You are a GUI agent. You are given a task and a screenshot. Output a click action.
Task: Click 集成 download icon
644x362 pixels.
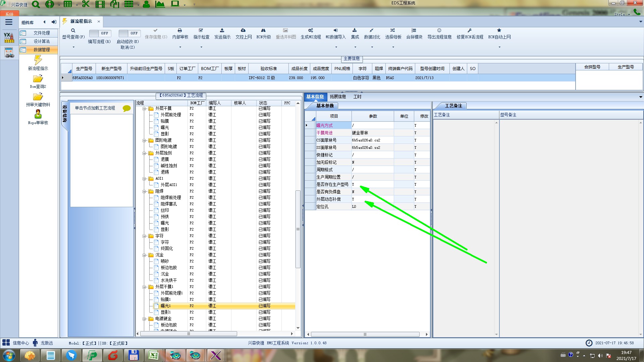pyautogui.click(x=355, y=31)
